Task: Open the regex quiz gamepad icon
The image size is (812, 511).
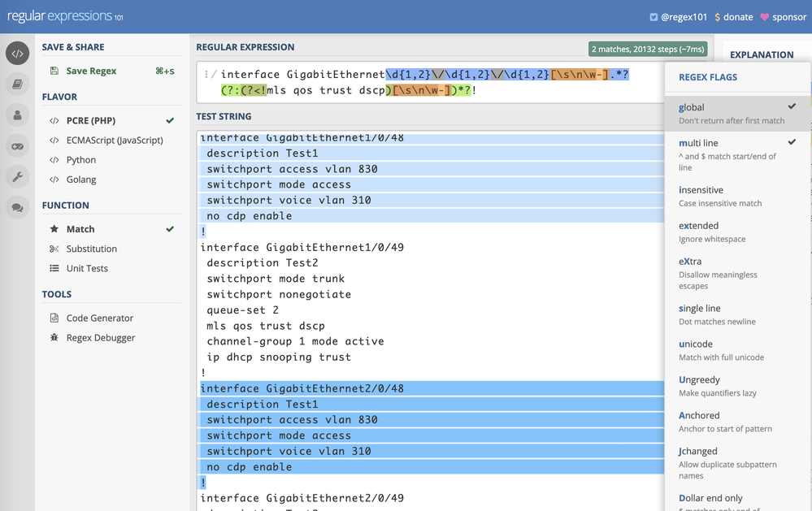Action: (17, 146)
